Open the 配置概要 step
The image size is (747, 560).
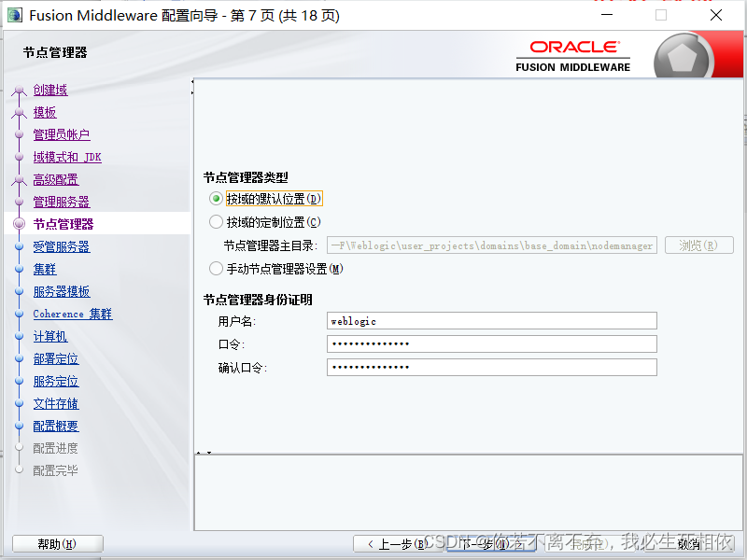click(56, 426)
